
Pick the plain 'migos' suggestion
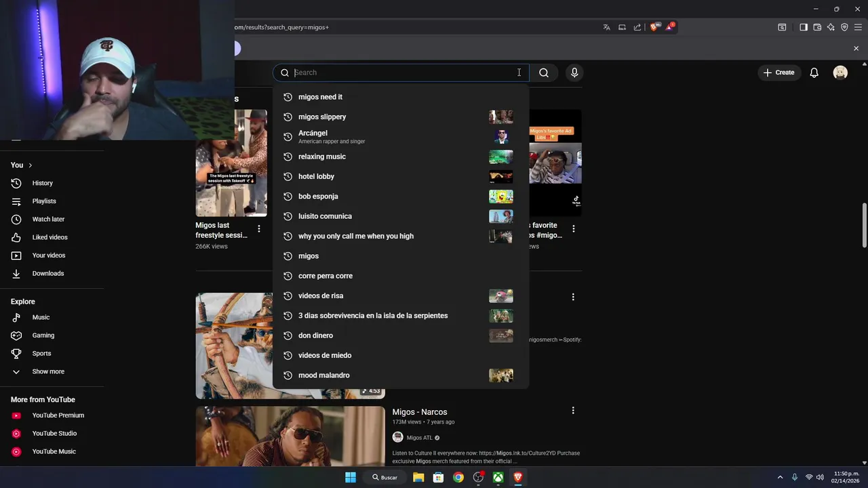point(401,256)
